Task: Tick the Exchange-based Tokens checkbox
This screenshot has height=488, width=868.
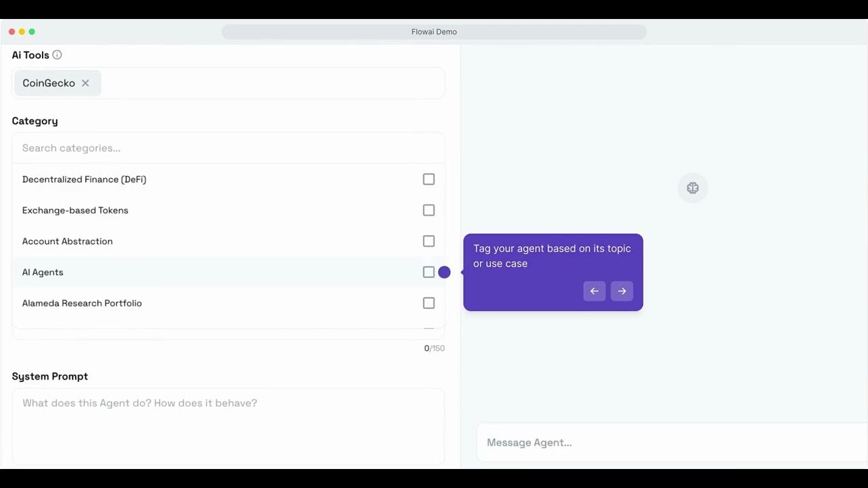Action: tap(429, 210)
